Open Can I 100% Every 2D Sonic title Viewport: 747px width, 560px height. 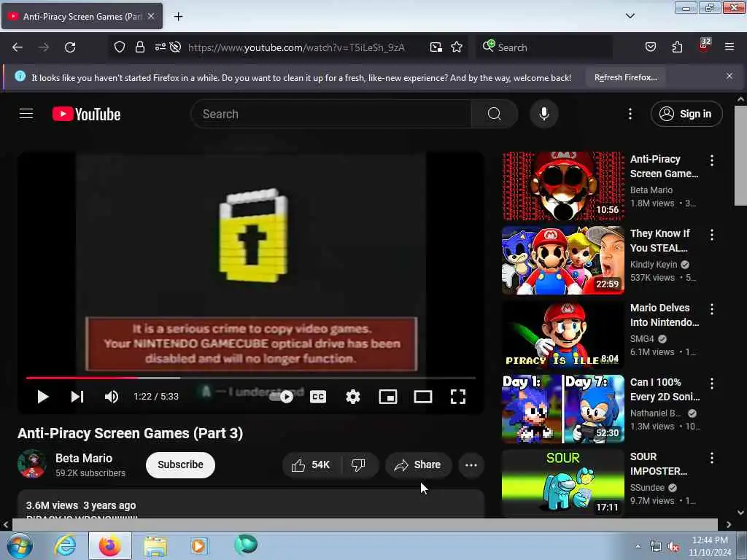pyautogui.click(x=665, y=389)
